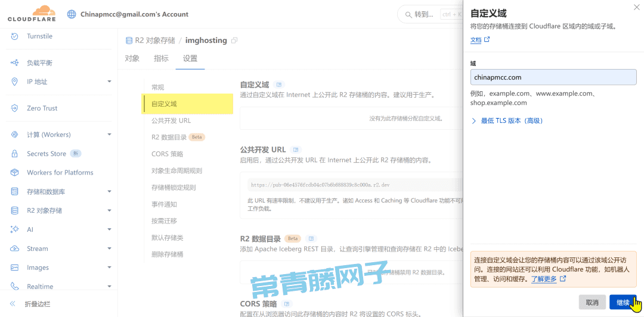This screenshot has height=317, width=644.
Task: Select the 设置 tab
Action: 190,59
